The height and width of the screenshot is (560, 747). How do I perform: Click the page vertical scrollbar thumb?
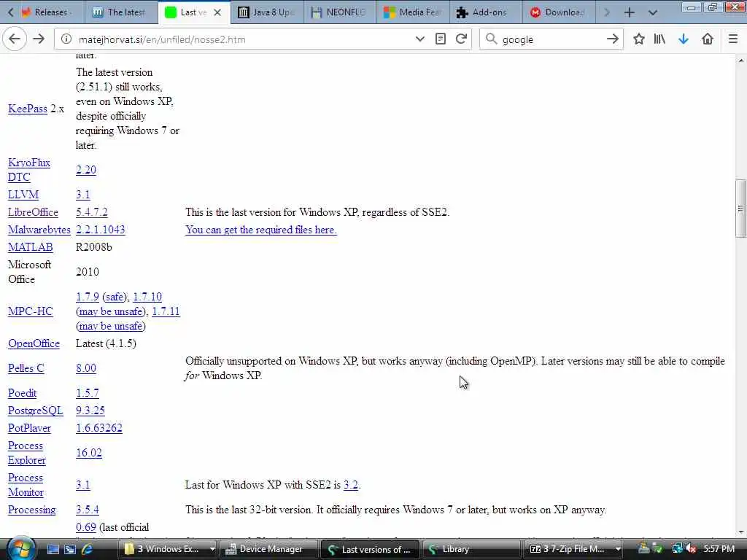(740, 208)
